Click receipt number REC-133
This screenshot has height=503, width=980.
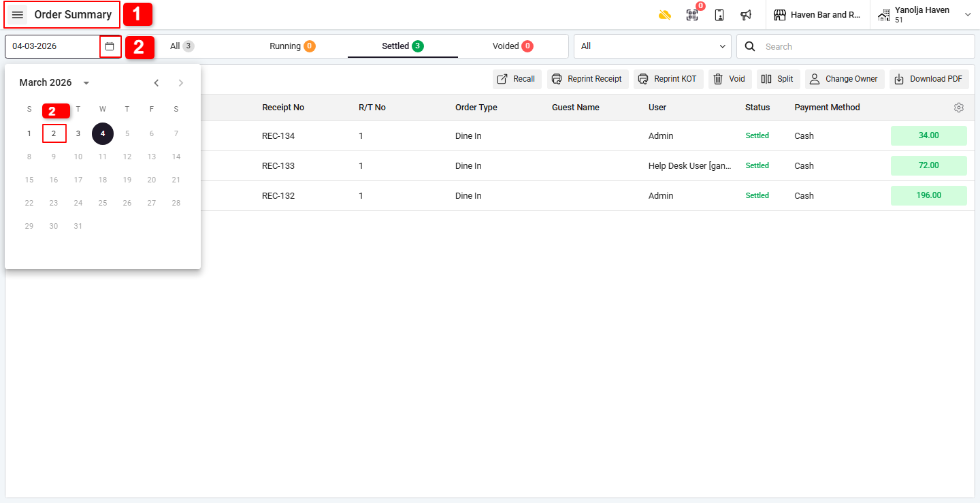coord(278,166)
